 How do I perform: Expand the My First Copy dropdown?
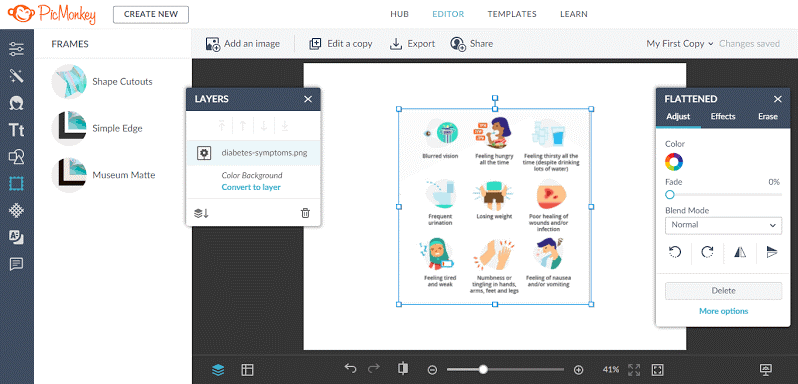[x=680, y=44]
